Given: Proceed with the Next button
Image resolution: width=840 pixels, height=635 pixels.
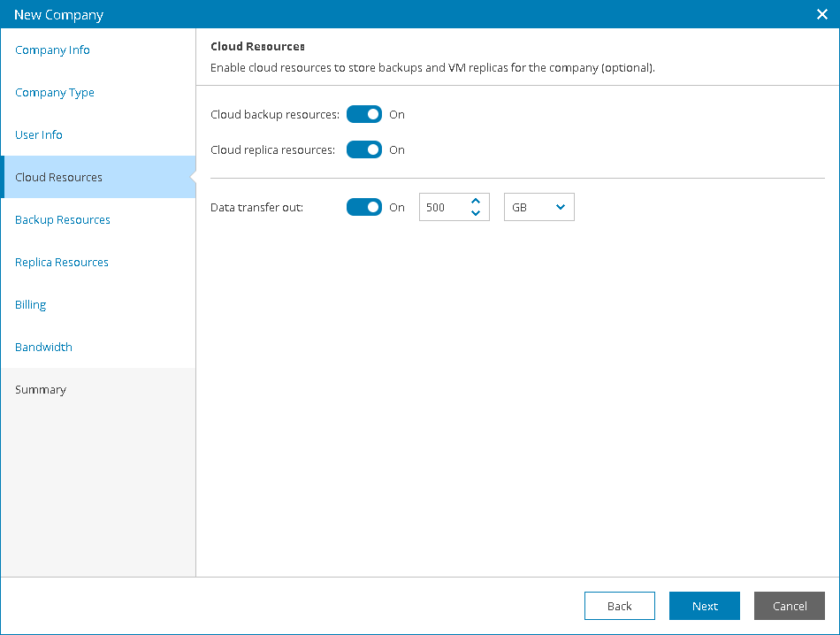Looking at the screenshot, I should 705,606.
